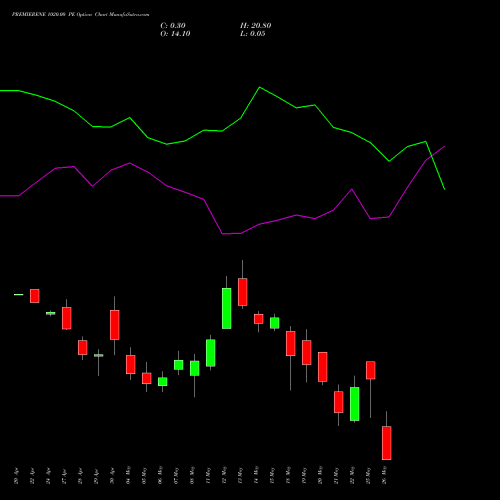Click the tall green candle above 12 May

tap(227, 308)
